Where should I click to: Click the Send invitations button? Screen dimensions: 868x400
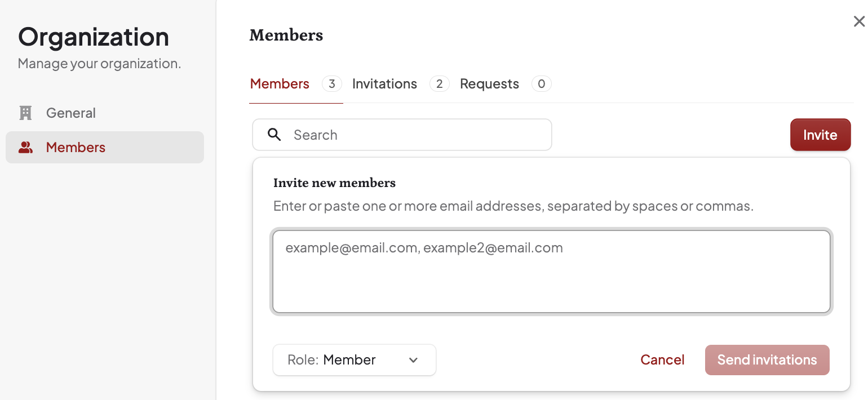[x=767, y=360]
